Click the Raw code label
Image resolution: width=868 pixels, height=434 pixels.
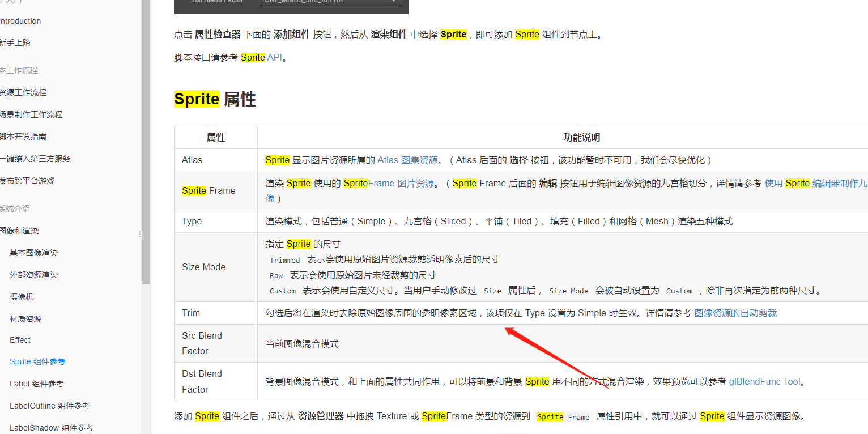pos(276,275)
